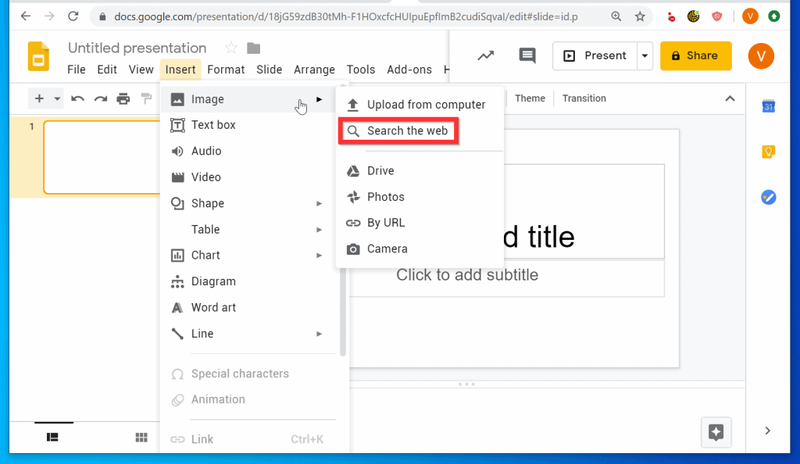
Task: Choose Image in Insert menu
Action: [248, 99]
